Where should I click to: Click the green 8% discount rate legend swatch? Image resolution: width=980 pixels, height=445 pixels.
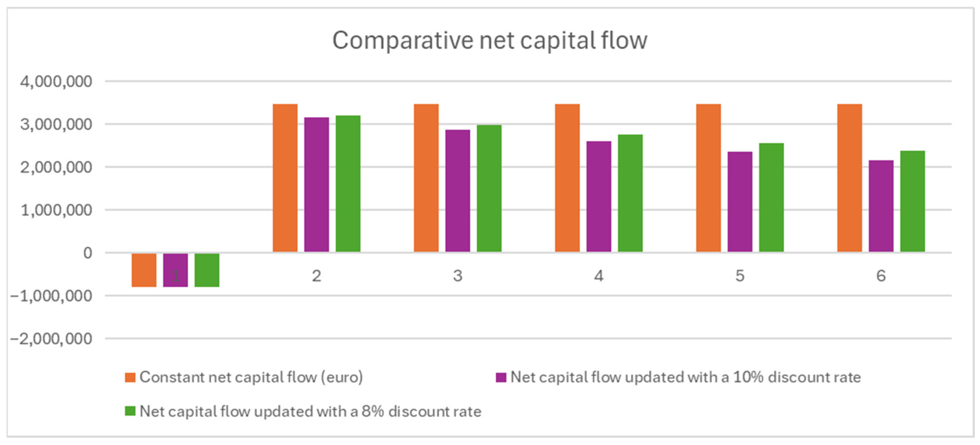(130, 411)
